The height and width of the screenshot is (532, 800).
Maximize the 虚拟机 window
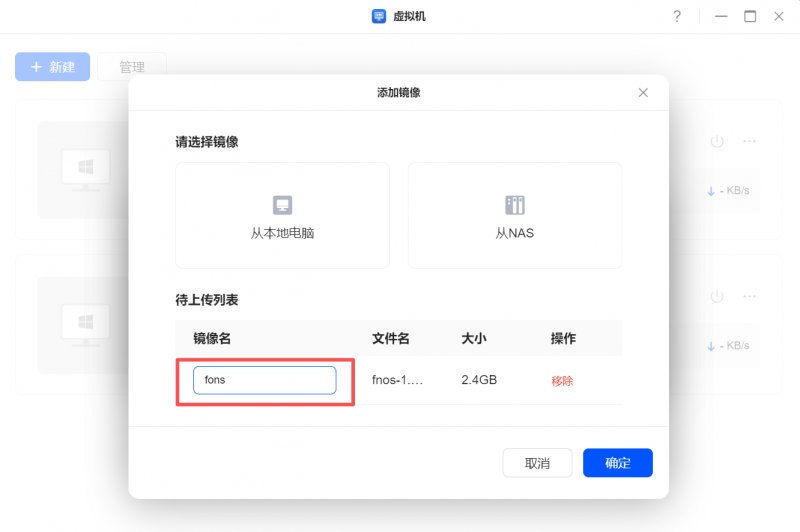click(x=750, y=16)
